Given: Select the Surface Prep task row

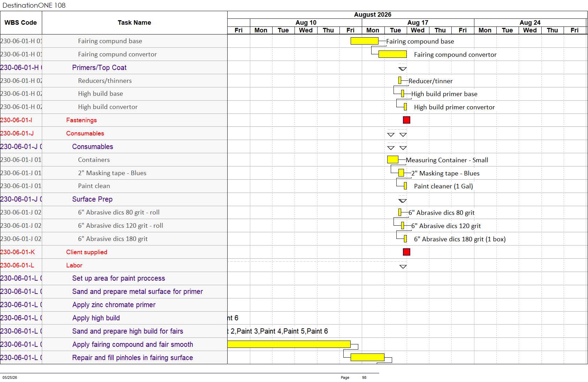Looking at the screenshot, I should [114, 199].
